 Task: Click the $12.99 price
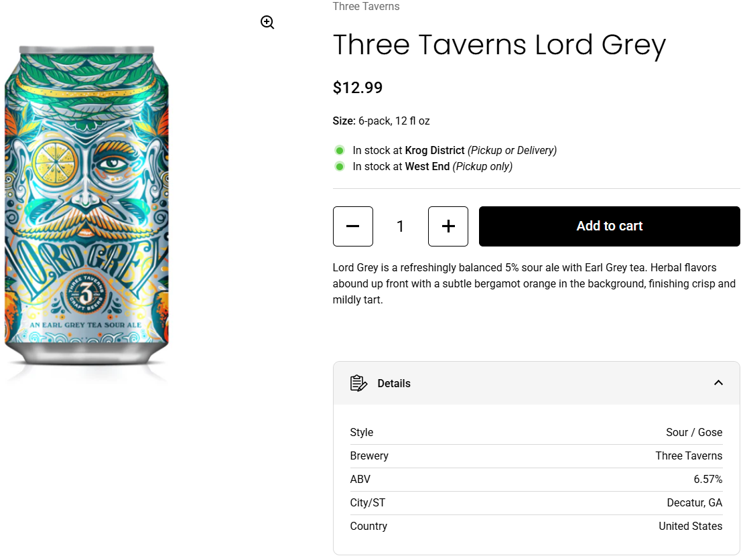pos(358,88)
